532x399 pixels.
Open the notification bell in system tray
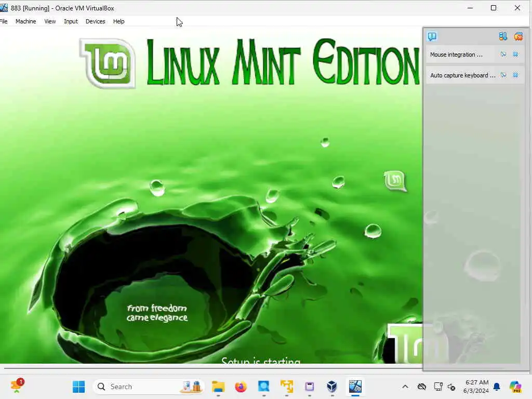(497, 387)
